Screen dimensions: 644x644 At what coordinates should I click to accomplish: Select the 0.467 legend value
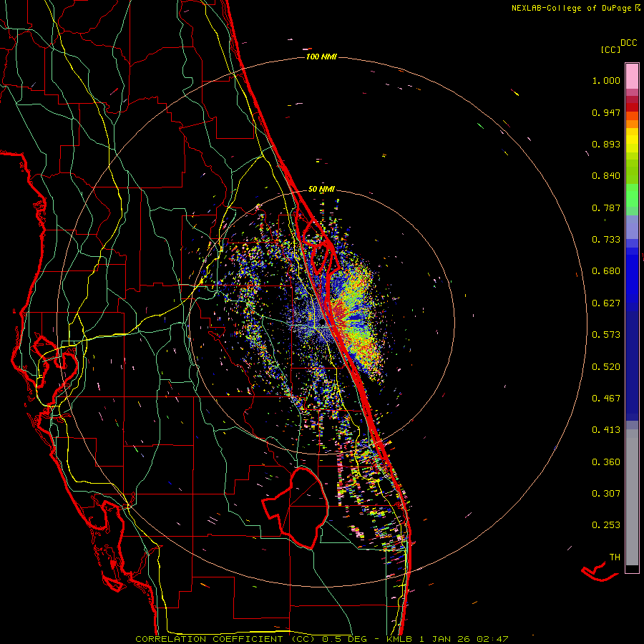606,399
